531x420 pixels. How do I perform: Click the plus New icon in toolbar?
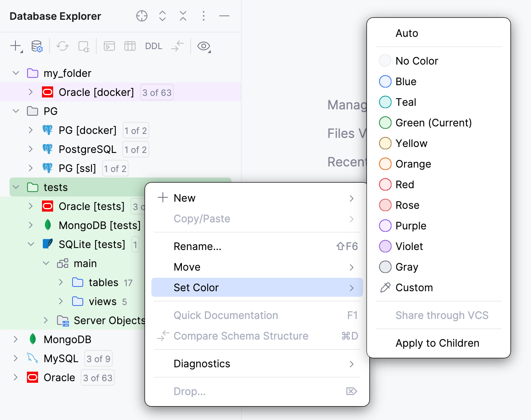[16, 46]
